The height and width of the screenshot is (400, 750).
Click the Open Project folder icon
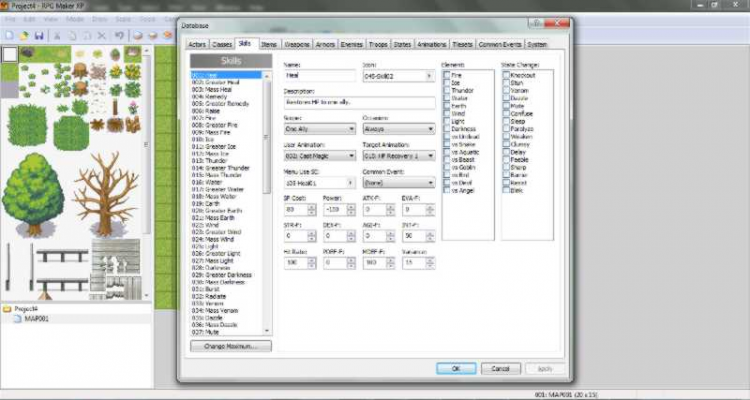[x=24, y=36]
